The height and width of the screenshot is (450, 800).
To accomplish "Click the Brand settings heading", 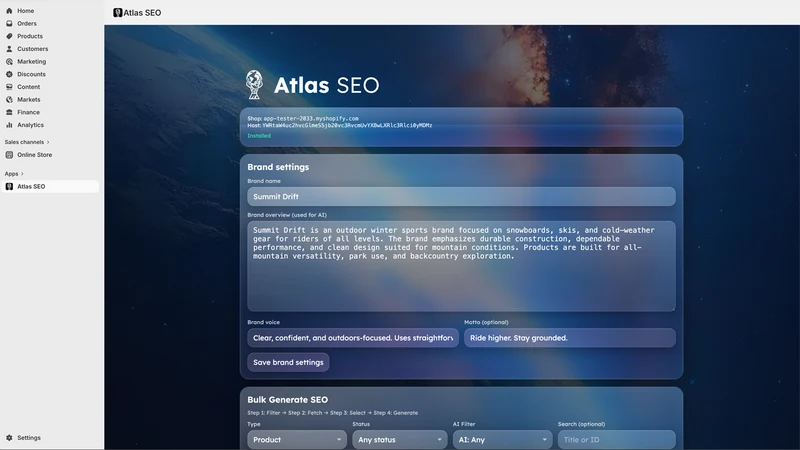I will pos(278,167).
